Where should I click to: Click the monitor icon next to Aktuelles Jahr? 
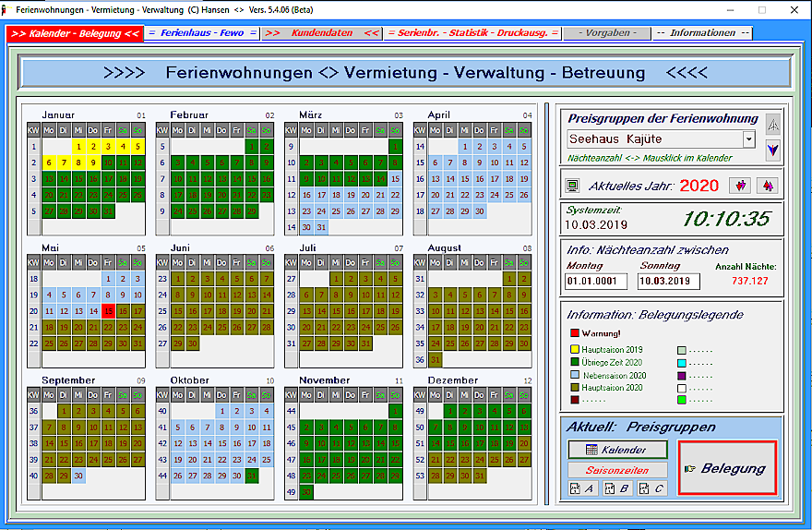(x=573, y=186)
